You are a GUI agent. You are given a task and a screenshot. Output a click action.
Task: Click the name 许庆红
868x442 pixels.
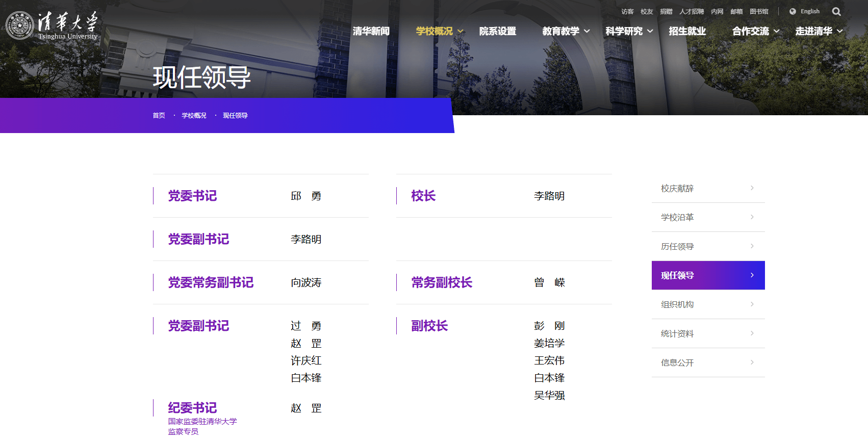click(x=306, y=361)
